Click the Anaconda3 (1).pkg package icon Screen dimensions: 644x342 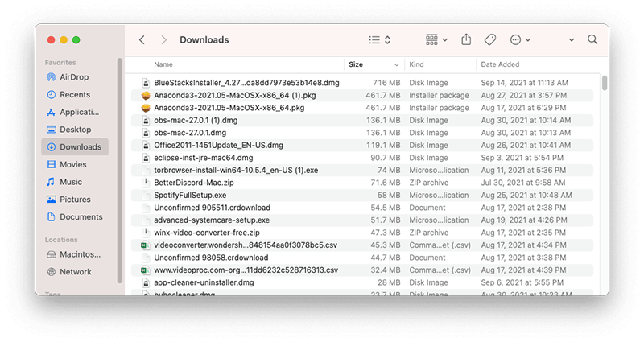click(x=146, y=95)
